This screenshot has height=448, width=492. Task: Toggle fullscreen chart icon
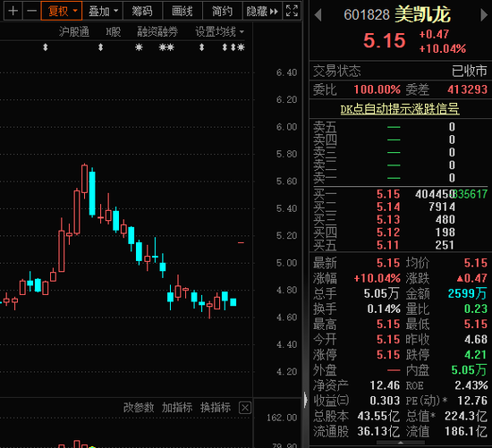tap(292, 12)
